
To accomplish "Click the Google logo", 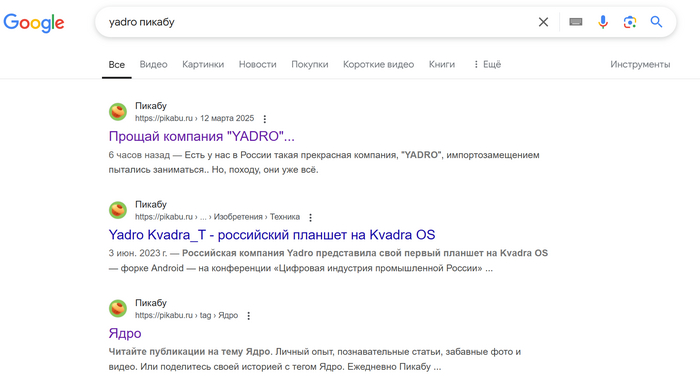I will click(x=34, y=23).
